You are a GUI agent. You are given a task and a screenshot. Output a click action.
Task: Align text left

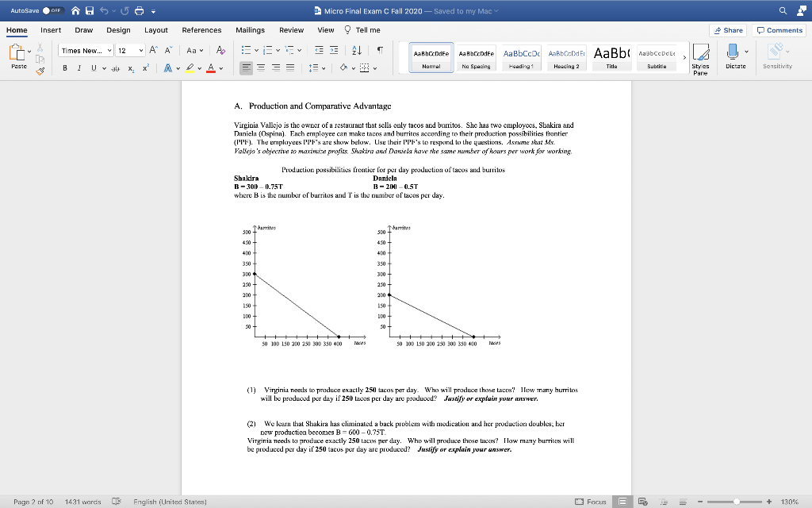pos(247,68)
